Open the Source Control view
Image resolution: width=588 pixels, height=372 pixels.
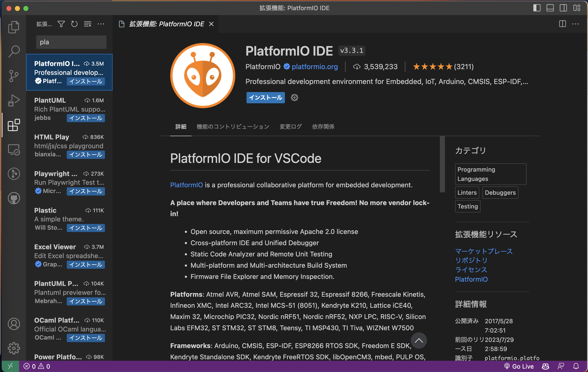click(14, 76)
